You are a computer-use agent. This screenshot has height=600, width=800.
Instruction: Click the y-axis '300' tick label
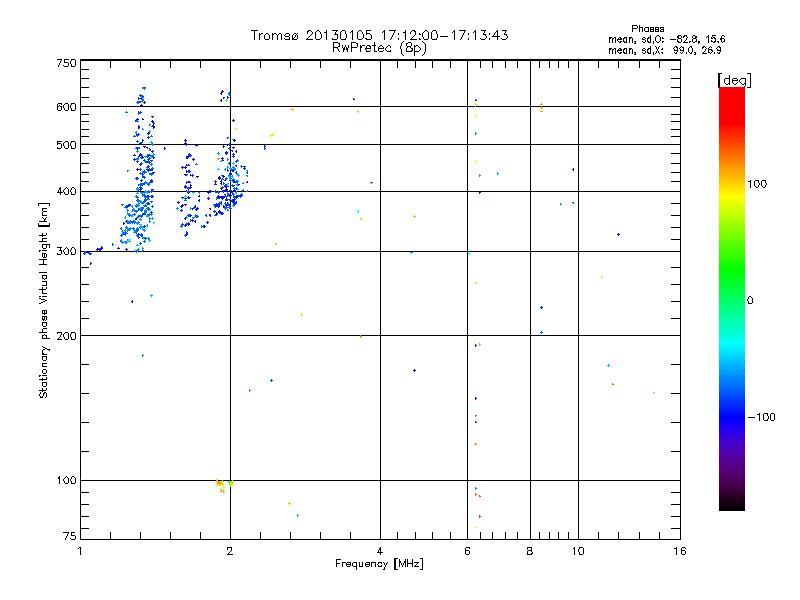[66, 252]
